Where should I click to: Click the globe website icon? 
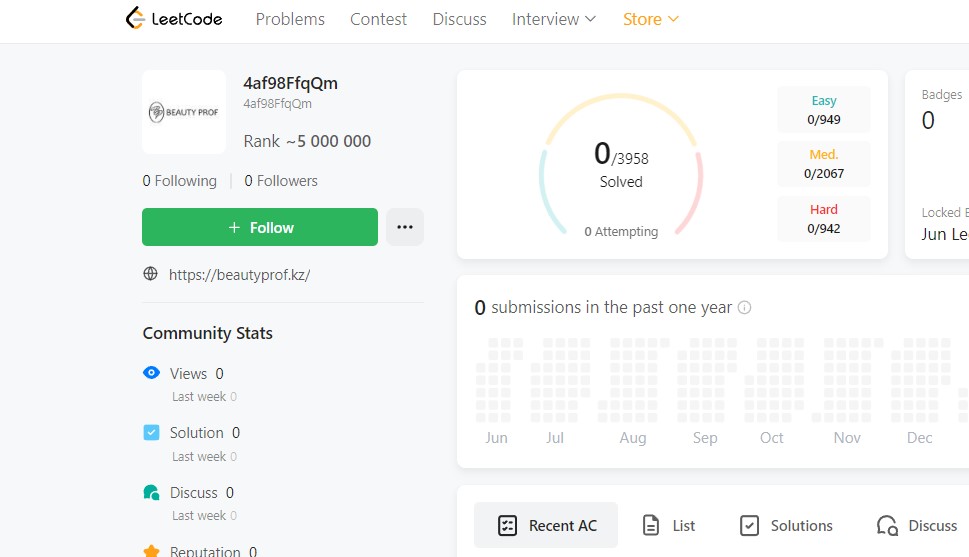point(150,274)
